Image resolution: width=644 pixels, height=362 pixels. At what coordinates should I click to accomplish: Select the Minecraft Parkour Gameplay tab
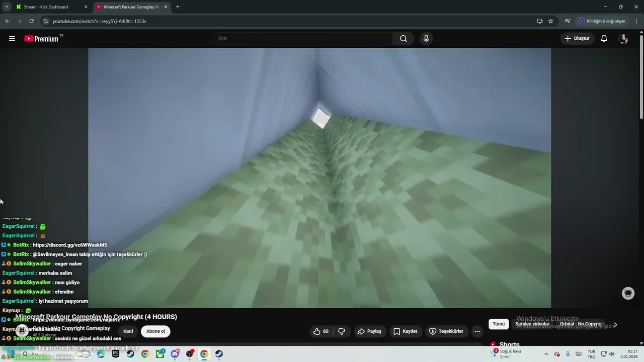click(131, 7)
